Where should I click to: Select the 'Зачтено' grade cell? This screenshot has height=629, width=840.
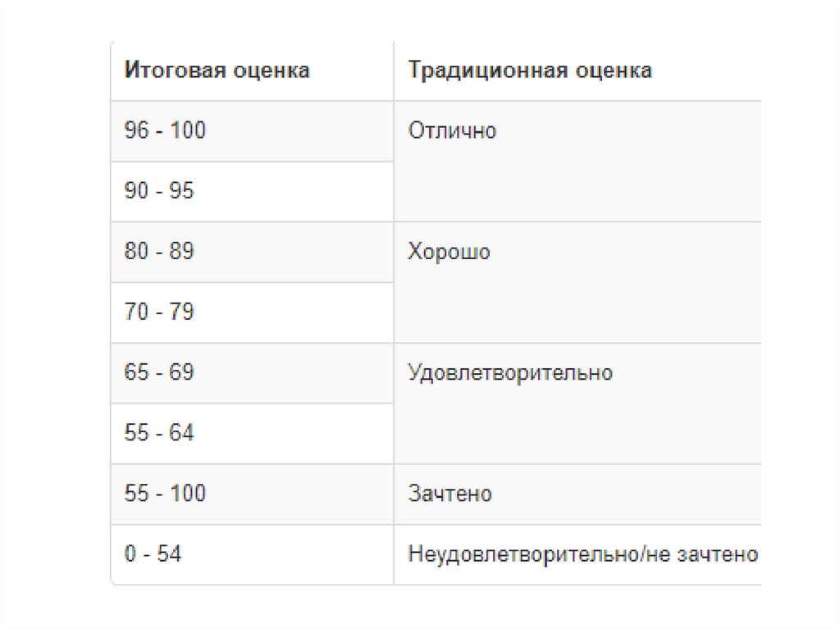coord(450,494)
